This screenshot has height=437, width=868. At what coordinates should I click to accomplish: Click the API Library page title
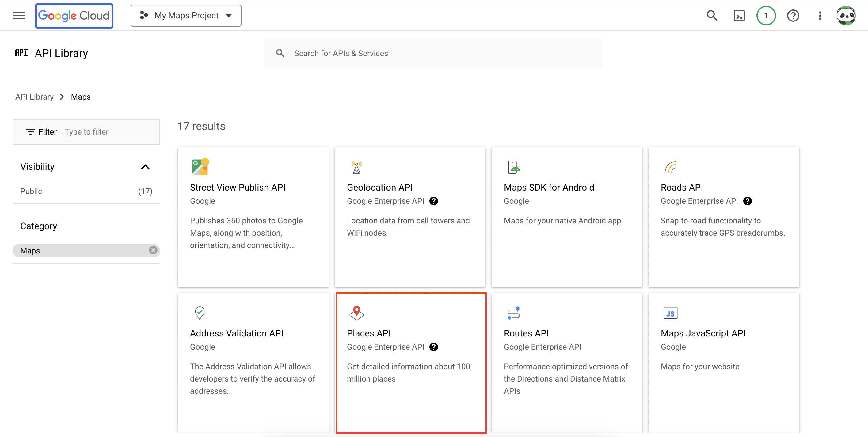tap(61, 53)
